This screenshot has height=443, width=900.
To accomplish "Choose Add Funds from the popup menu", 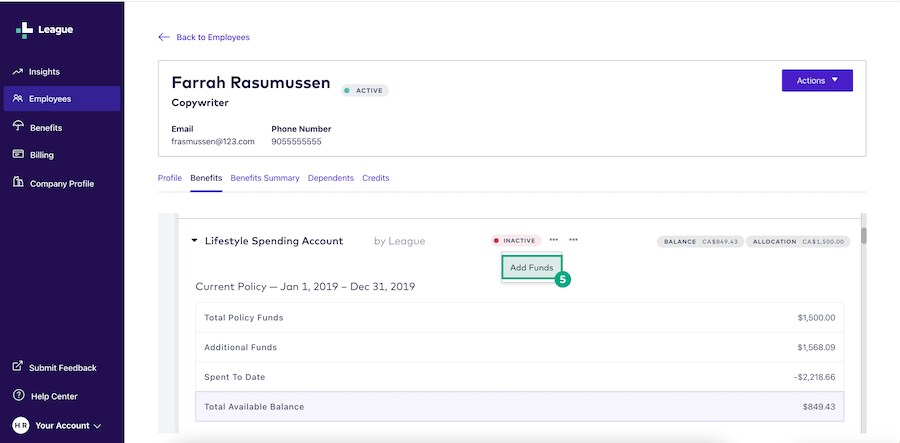I will [532, 267].
